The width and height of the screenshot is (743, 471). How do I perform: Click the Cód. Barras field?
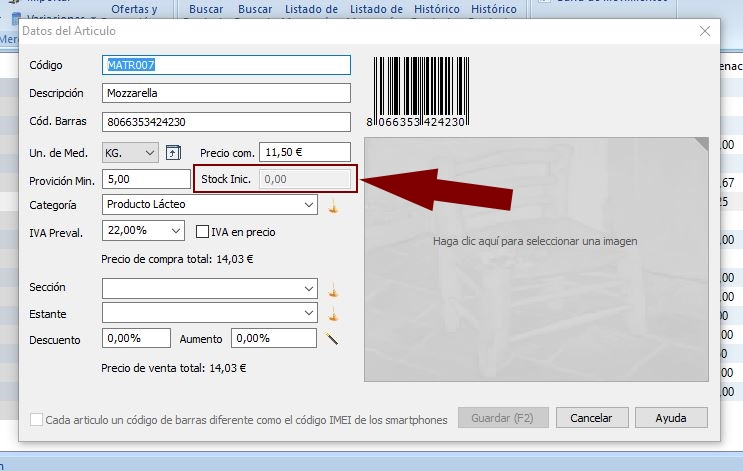(226, 122)
